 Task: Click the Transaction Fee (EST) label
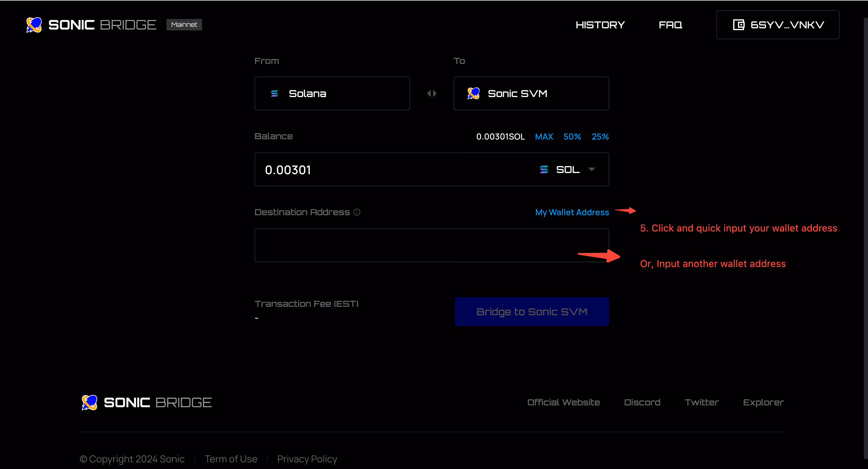(306, 304)
